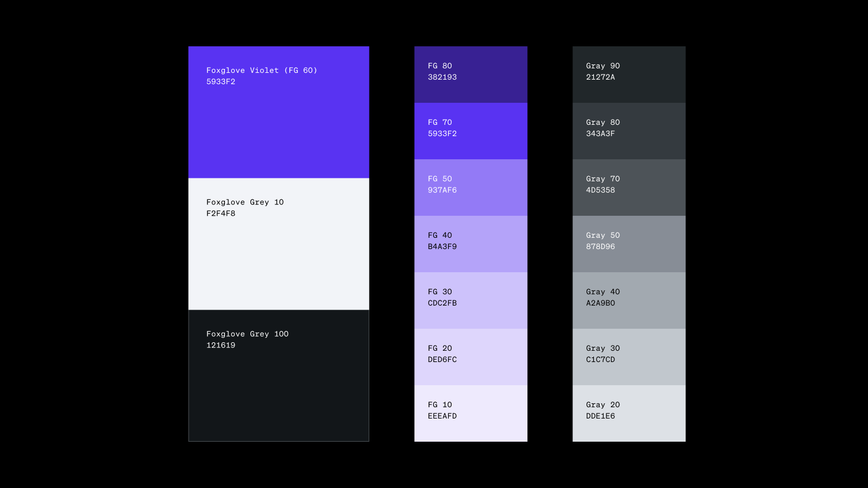
Task: Pick the Gray 70 swatch
Action: point(629,188)
